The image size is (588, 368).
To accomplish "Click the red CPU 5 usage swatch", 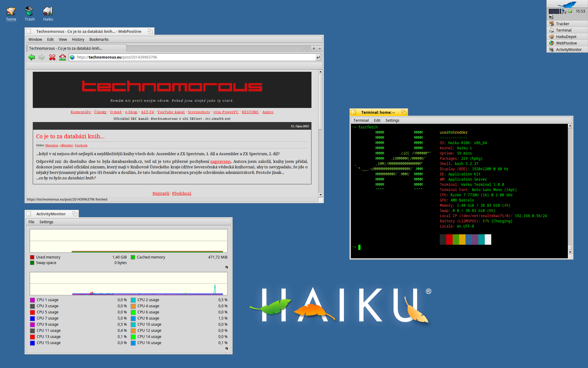I will coord(32,312).
